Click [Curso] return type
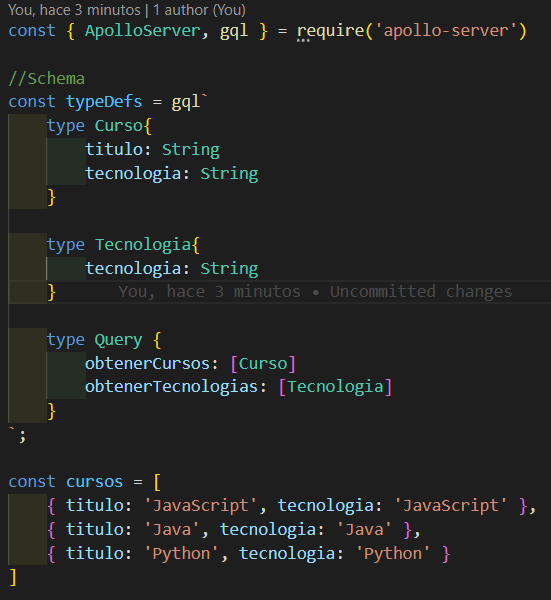This screenshot has height=600, width=551. (263, 364)
